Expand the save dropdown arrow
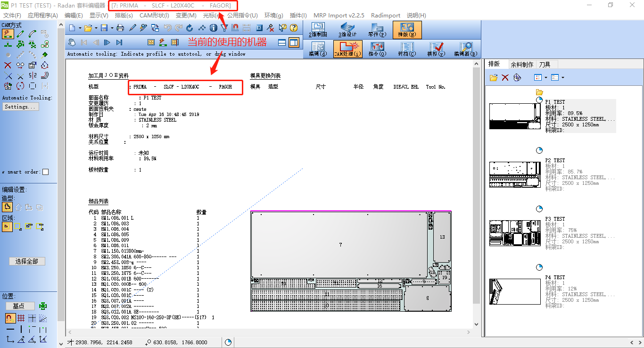 pyautogui.click(x=112, y=28)
